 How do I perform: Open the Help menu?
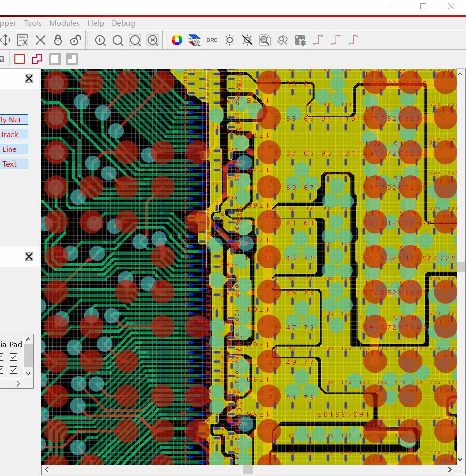click(x=96, y=23)
